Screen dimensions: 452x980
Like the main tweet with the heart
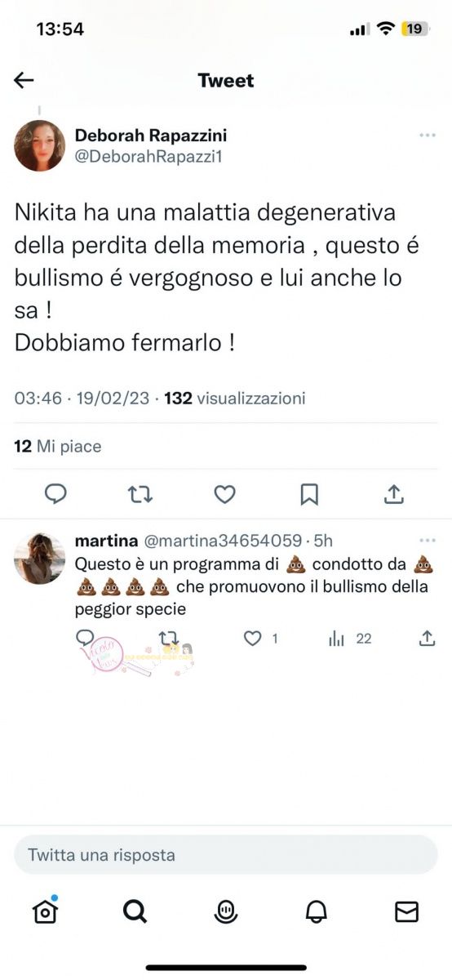tap(224, 493)
